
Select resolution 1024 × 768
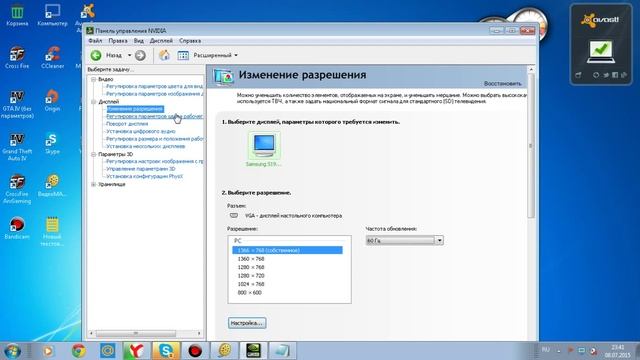pos(251,284)
